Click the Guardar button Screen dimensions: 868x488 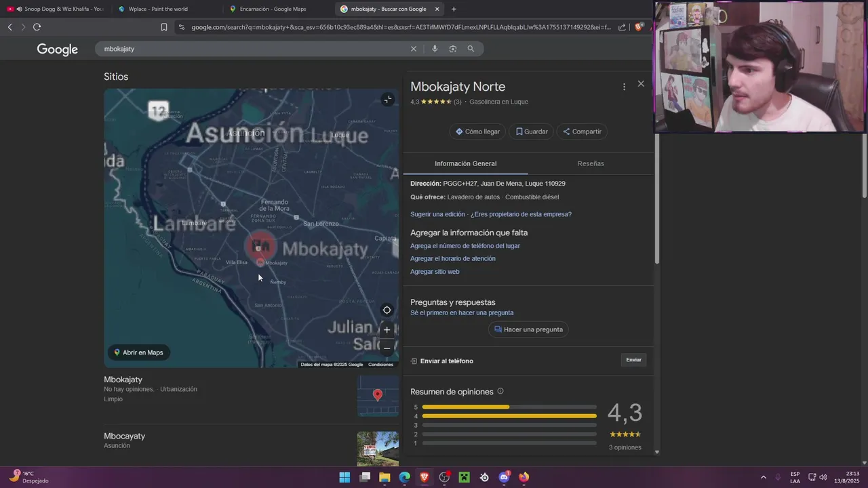click(x=532, y=131)
